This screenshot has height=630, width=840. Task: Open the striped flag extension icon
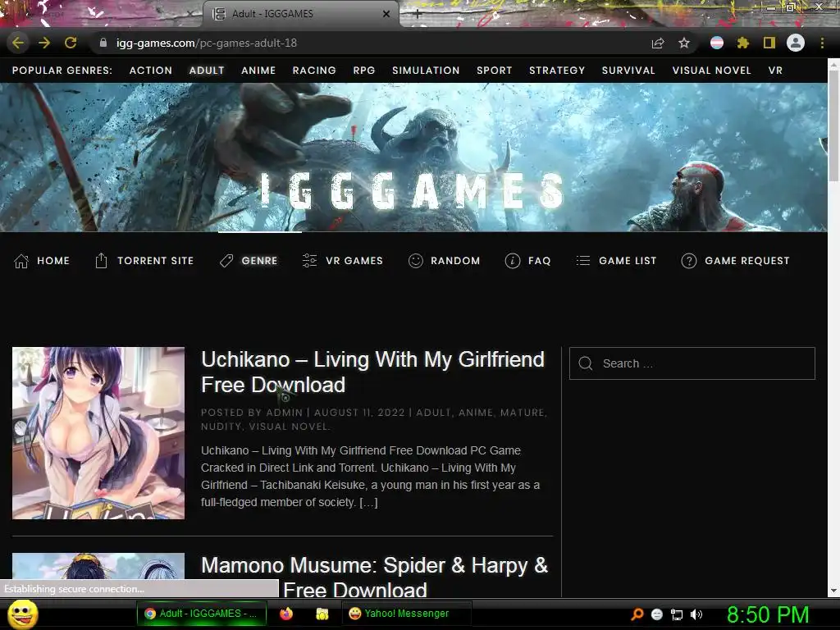coord(717,43)
